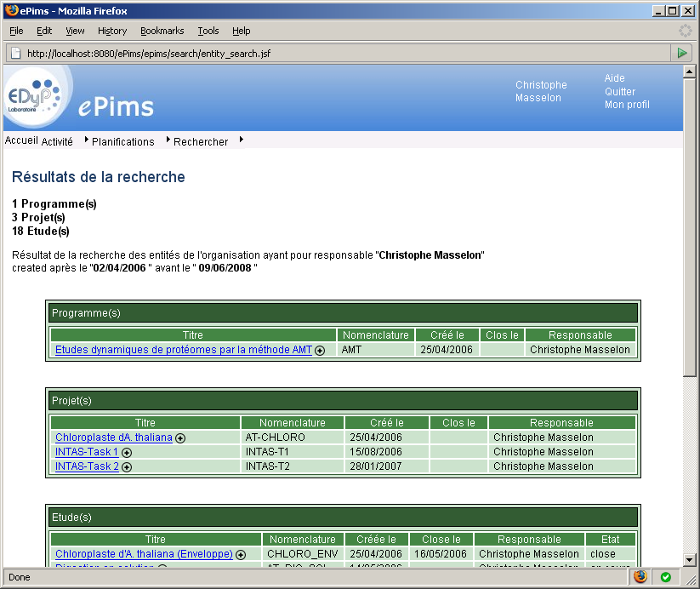Expand details for the AMT programme entry

point(319,350)
